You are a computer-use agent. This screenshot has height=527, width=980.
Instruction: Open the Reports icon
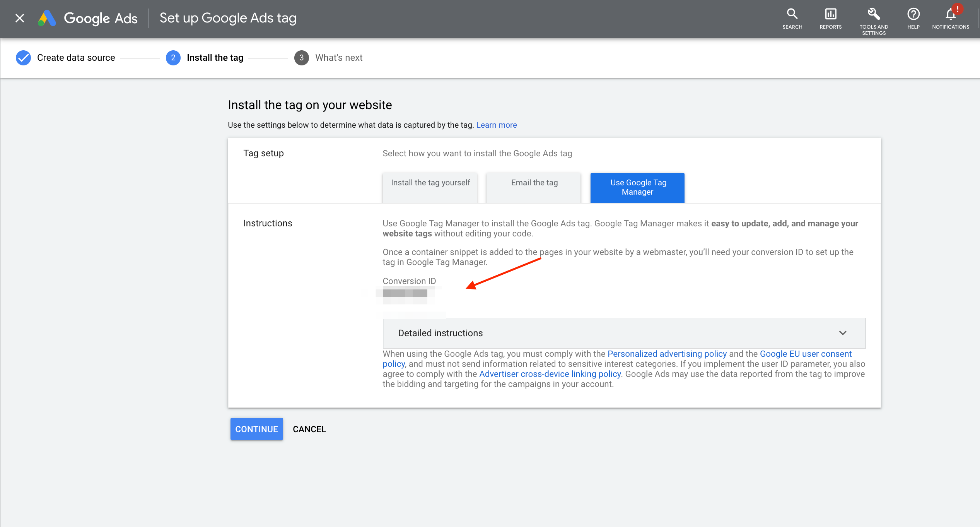(830, 18)
